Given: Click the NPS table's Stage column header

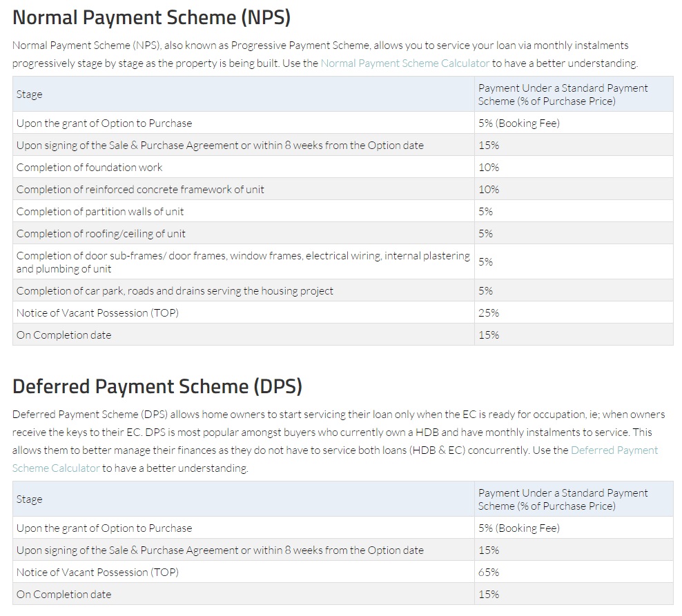Looking at the screenshot, I should click(30, 95).
